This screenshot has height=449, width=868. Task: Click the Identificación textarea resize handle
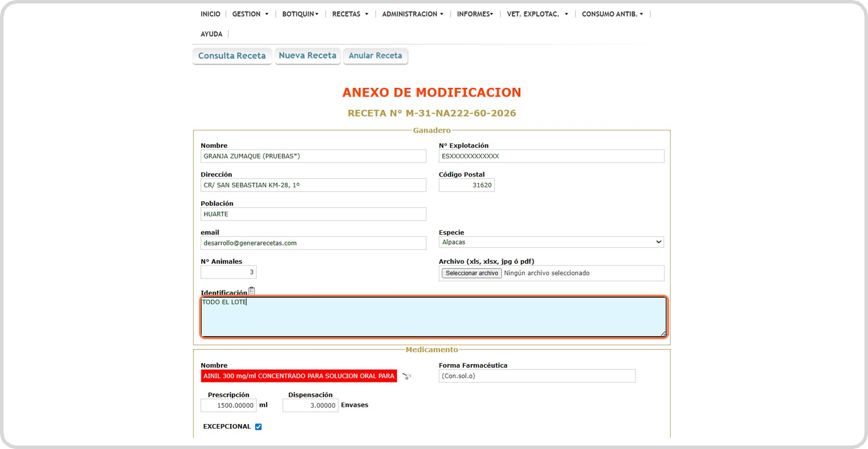coord(663,334)
